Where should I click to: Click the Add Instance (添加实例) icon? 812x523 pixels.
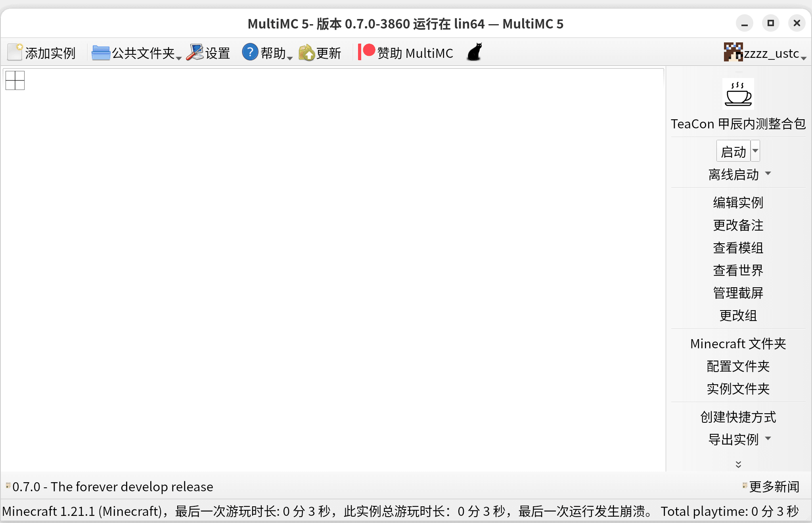click(15, 52)
